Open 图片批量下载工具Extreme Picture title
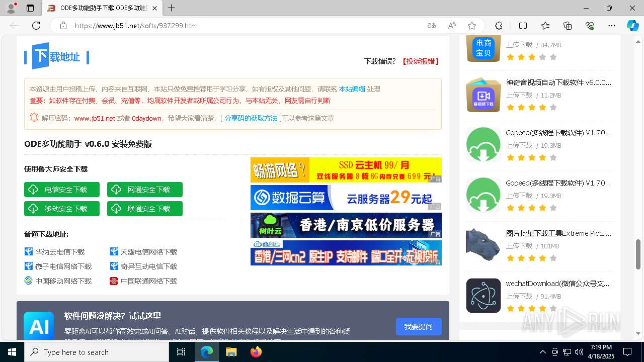 559,233
